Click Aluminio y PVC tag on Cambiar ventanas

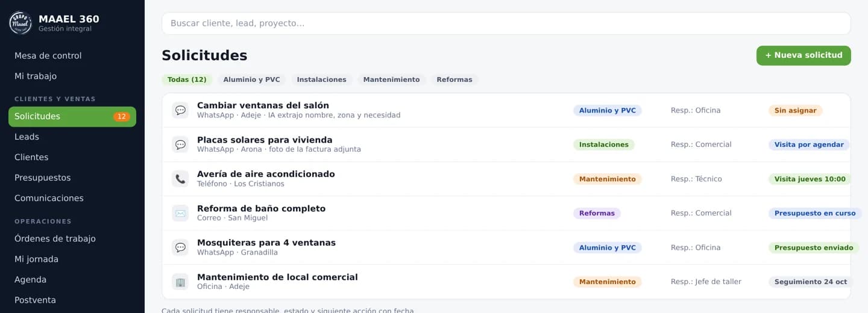pos(607,111)
